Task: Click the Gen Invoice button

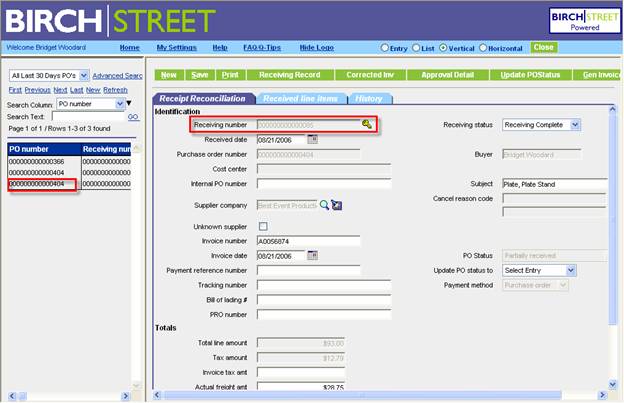Action: click(597, 75)
